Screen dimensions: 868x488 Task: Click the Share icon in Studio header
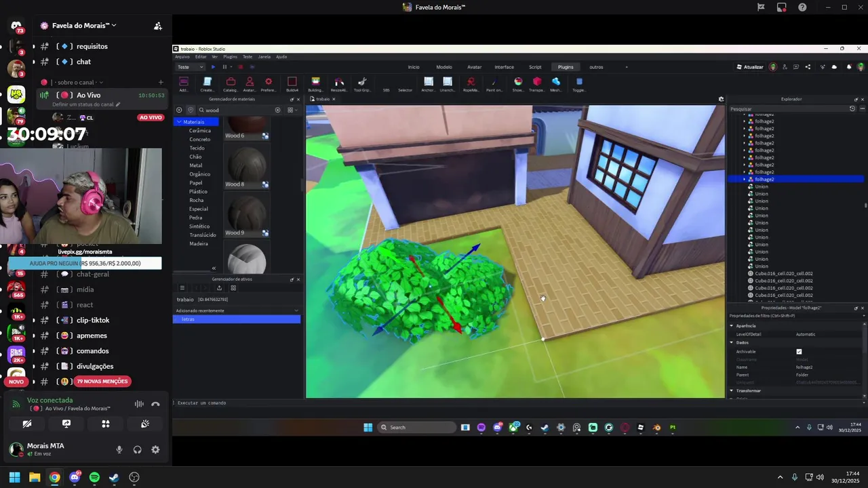click(808, 67)
